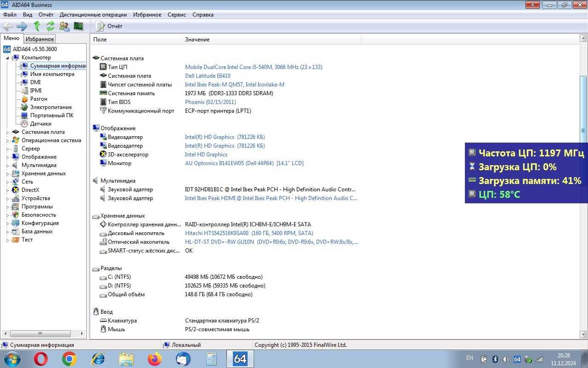
Task: Open the file explorer folder taskbar icon
Action: point(126,359)
